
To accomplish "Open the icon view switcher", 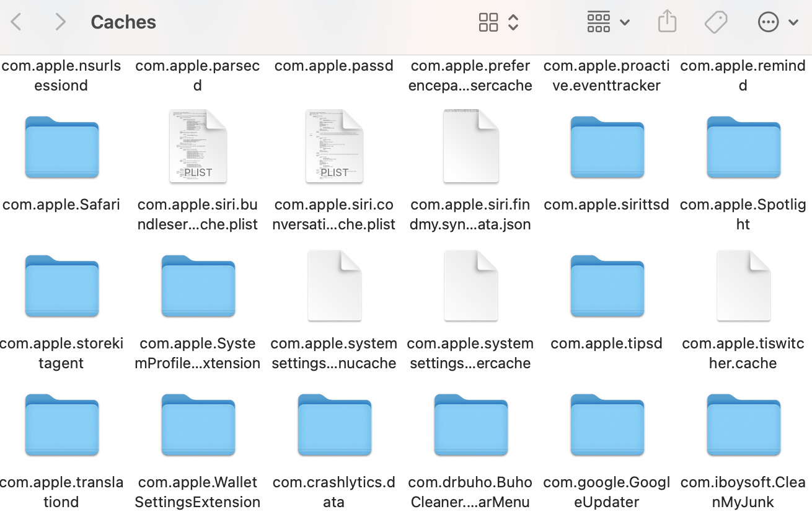I will pyautogui.click(x=498, y=22).
